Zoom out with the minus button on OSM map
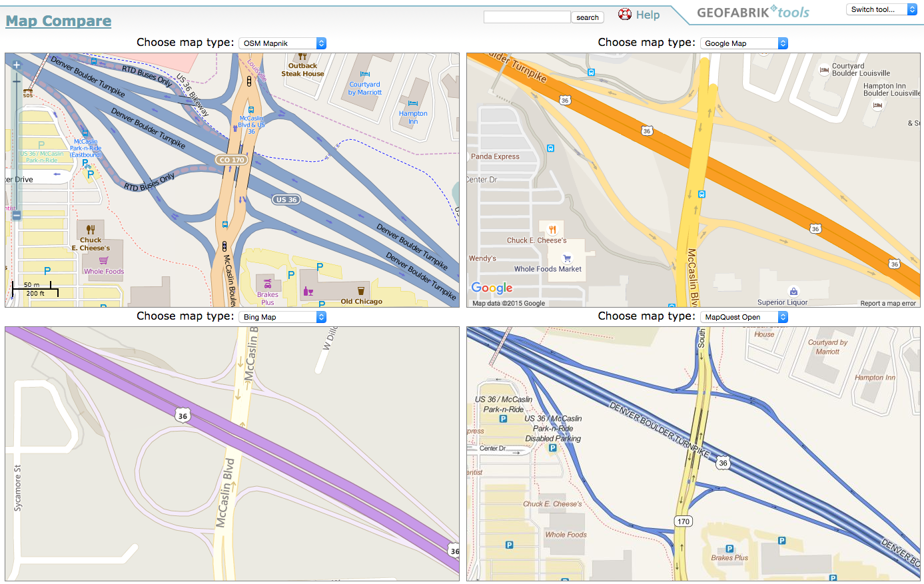The image size is (924, 584). click(17, 215)
